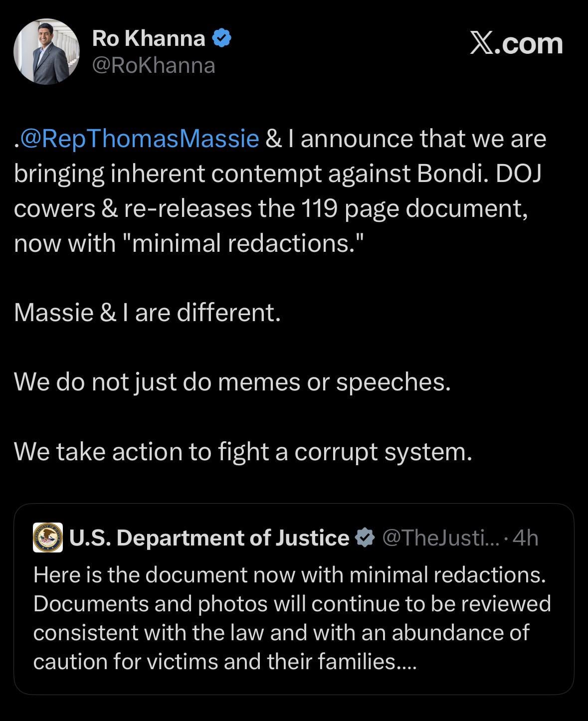Click the line "Massie & I are different."
Viewport: 588px width, 721px height.
[147, 313]
